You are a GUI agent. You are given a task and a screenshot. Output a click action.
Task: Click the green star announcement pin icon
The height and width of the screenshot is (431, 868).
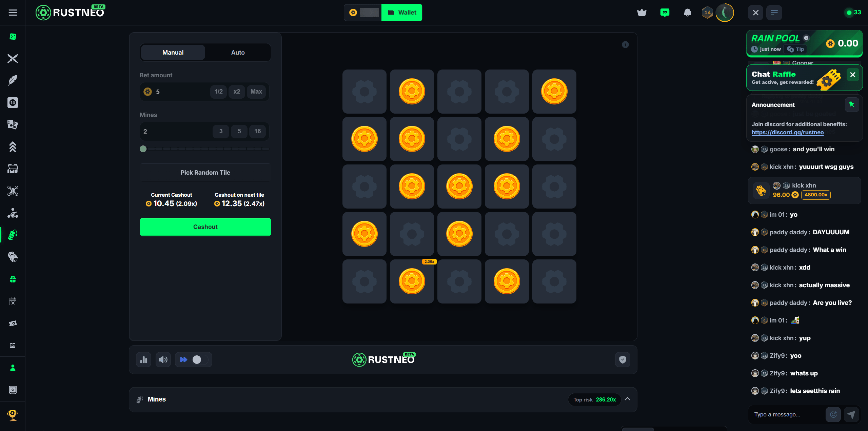pyautogui.click(x=852, y=104)
